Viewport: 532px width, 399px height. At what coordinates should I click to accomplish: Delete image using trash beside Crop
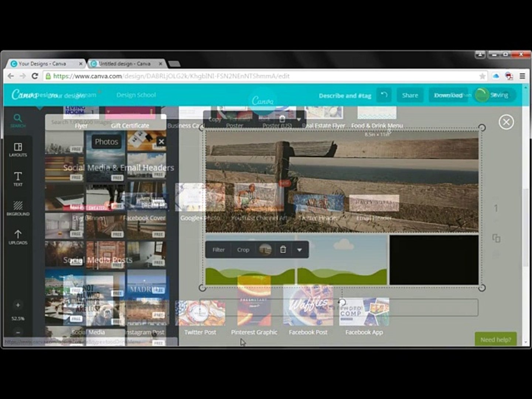(283, 250)
